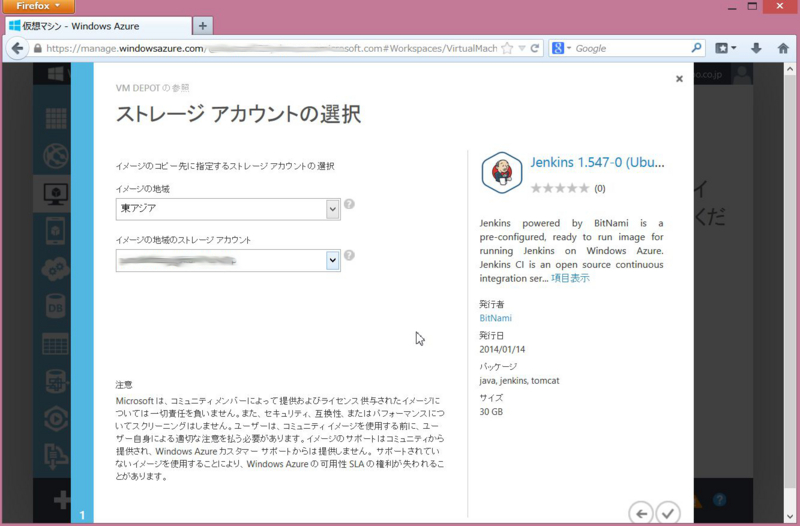Select the java, jenkins, tomcat package text
The height and width of the screenshot is (526, 800).
519,381
